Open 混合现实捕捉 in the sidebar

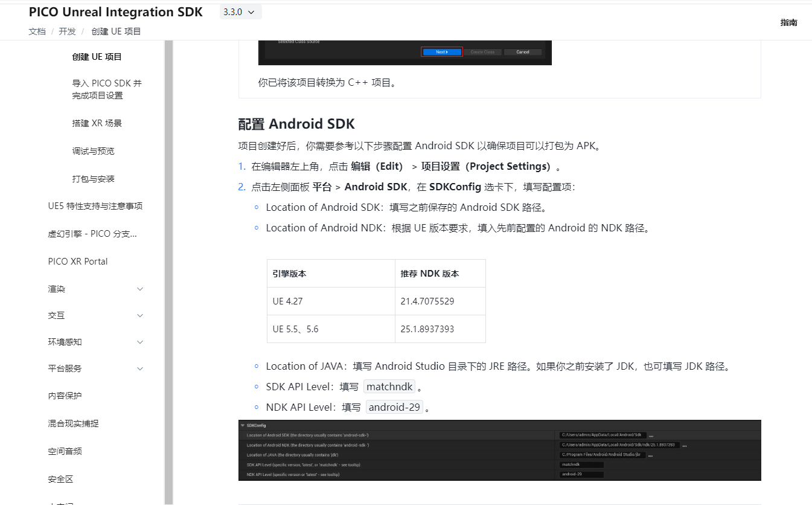[73, 424]
